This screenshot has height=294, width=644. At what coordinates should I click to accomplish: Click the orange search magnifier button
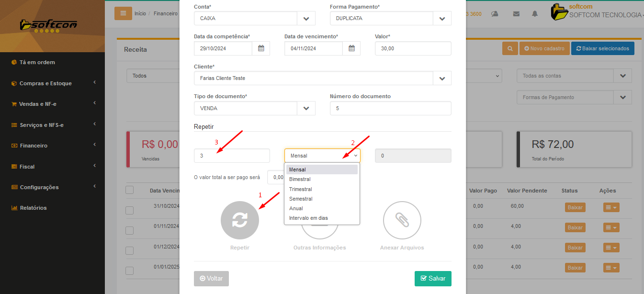tap(510, 48)
